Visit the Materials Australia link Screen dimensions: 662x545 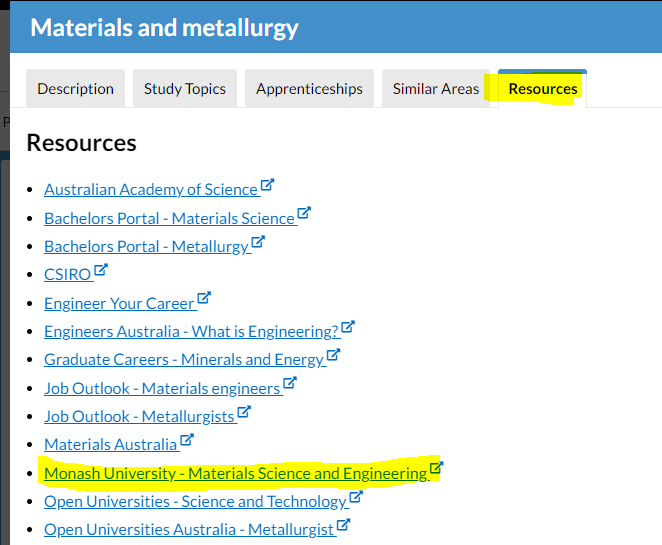111,445
